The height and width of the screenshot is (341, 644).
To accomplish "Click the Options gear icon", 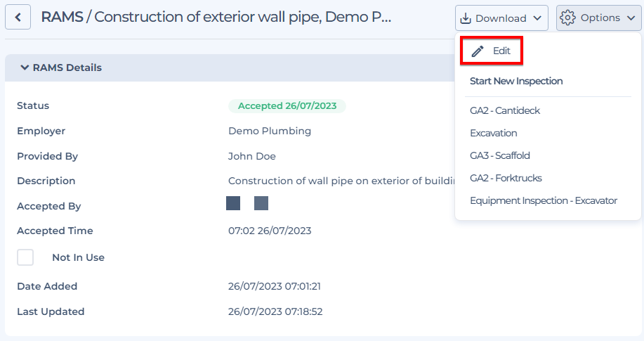I will point(567,18).
